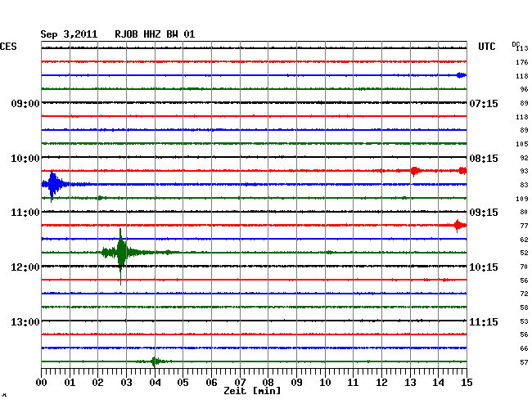Click the DC value '53'

click(x=524, y=321)
